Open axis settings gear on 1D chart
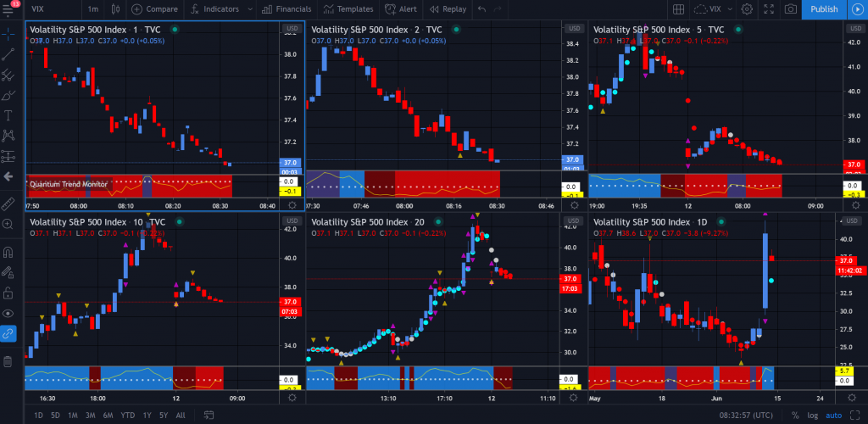 click(853, 398)
